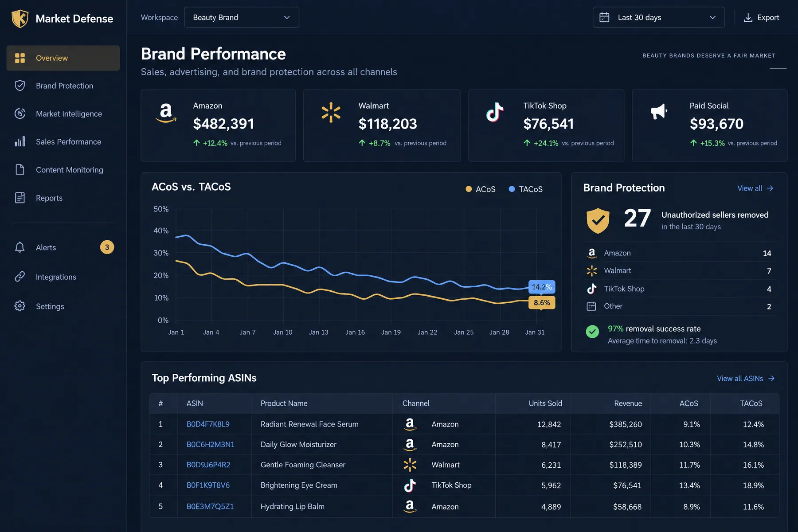
Task: Click the calendar icon in date range selector
Action: (604, 17)
